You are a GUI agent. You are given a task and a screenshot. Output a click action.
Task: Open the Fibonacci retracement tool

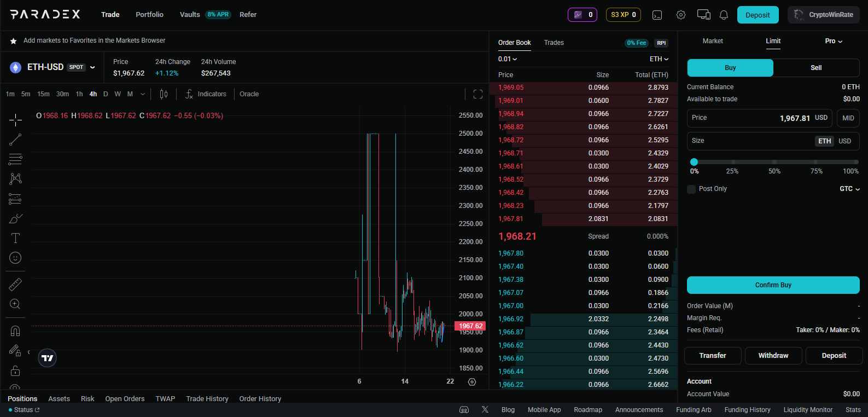(x=15, y=159)
